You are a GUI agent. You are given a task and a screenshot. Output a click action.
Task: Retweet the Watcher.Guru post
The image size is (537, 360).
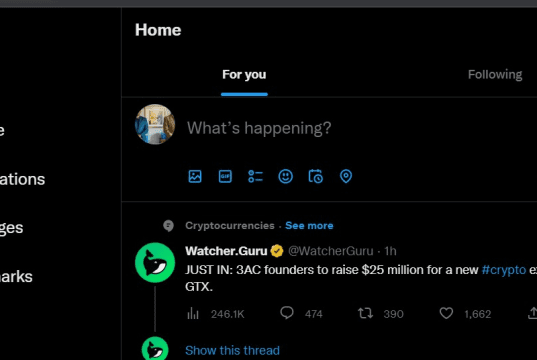pos(365,313)
